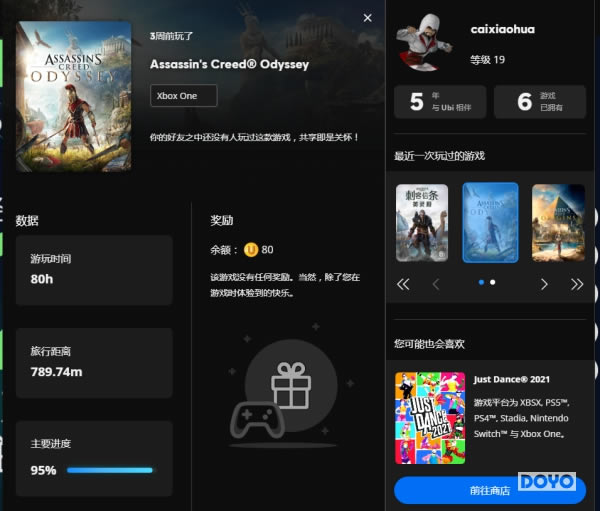Image resolution: width=600 pixels, height=511 pixels.
Task: Click the blue 前往商店 store button
Action: click(x=490, y=490)
